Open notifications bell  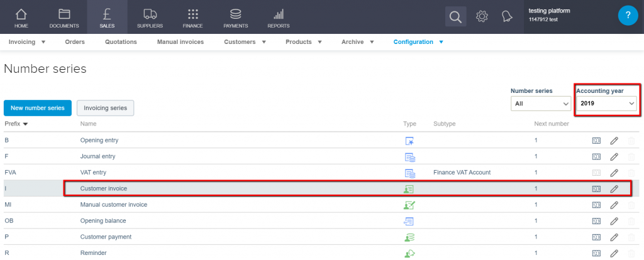click(x=508, y=16)
